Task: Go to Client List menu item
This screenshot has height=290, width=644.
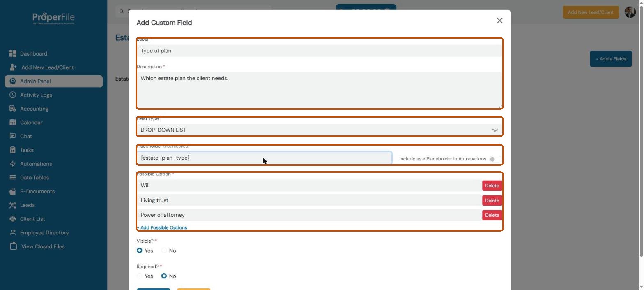Action: click(x=32, y=219)
